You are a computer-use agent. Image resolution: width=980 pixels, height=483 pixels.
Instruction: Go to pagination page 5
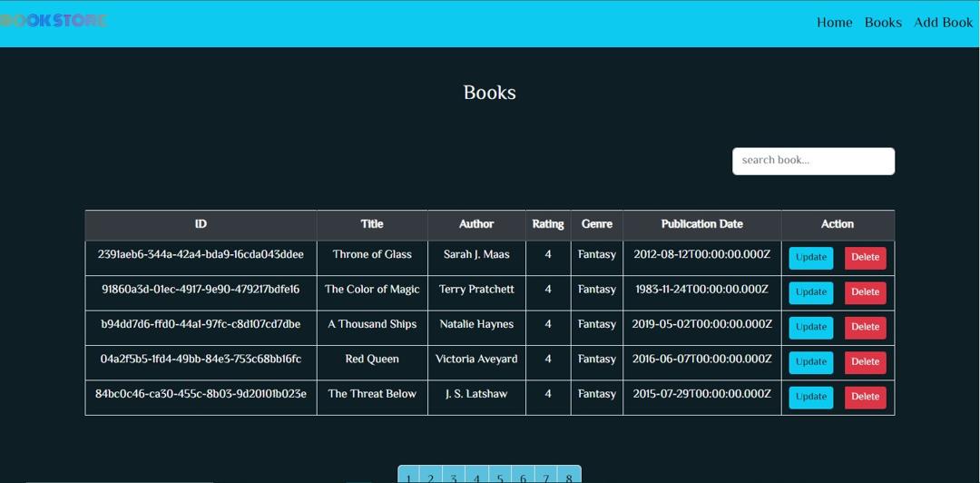coord(500,475)
